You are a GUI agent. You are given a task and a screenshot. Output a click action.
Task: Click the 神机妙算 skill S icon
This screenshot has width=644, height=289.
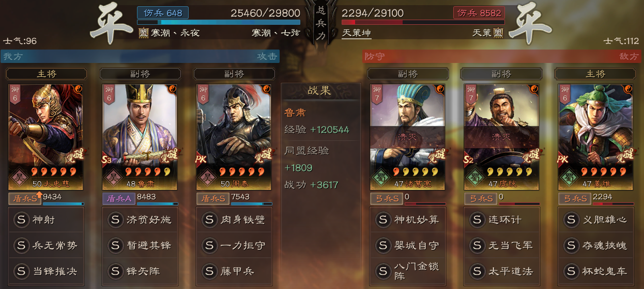point(383,220)
